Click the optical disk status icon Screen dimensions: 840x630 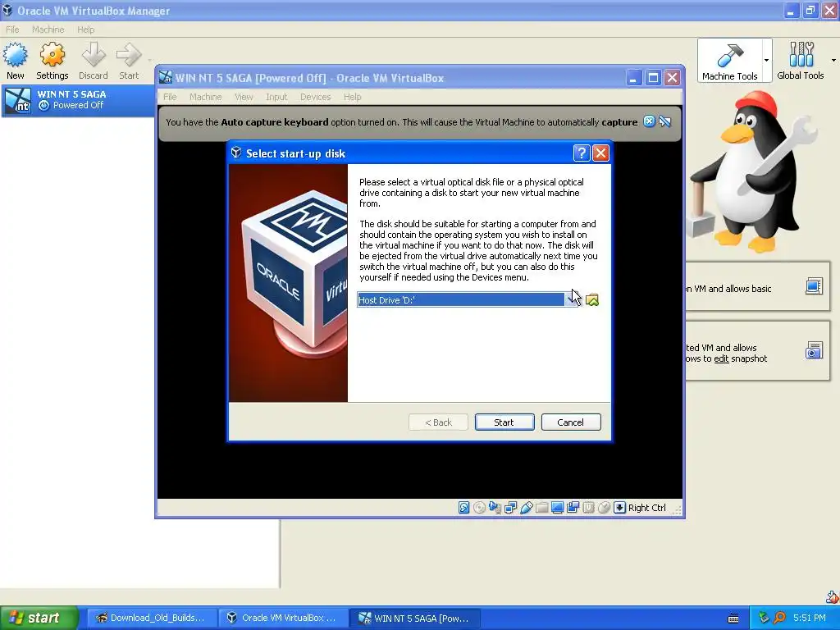pos(479,508)
